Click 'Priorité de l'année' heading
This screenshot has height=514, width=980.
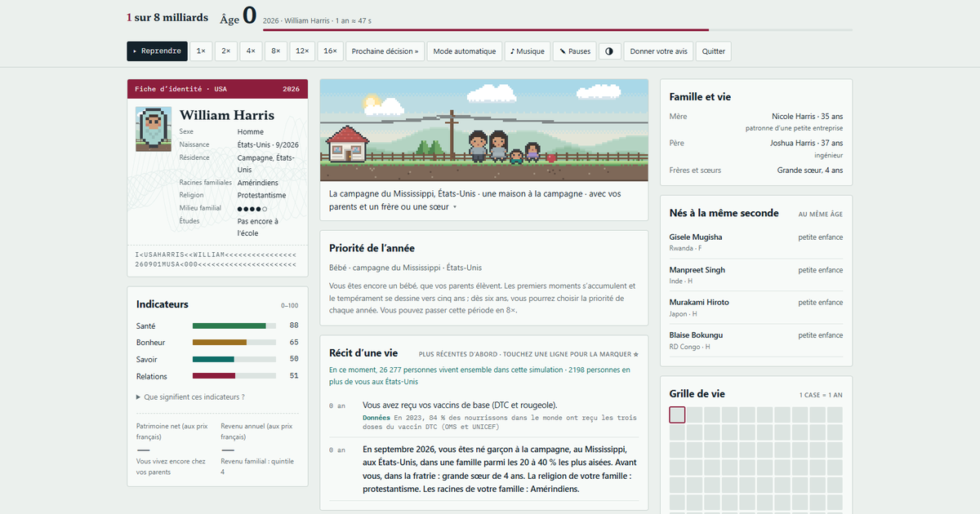pos(372,248)
